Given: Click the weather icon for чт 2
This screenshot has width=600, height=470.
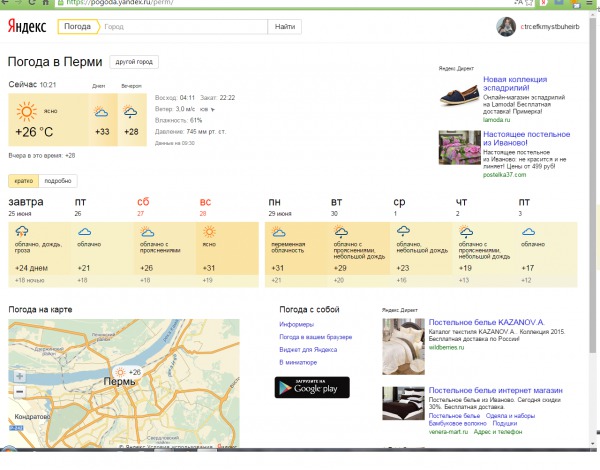Looking at the screenshot, I should pyautogui.click(x=466, y=231).
